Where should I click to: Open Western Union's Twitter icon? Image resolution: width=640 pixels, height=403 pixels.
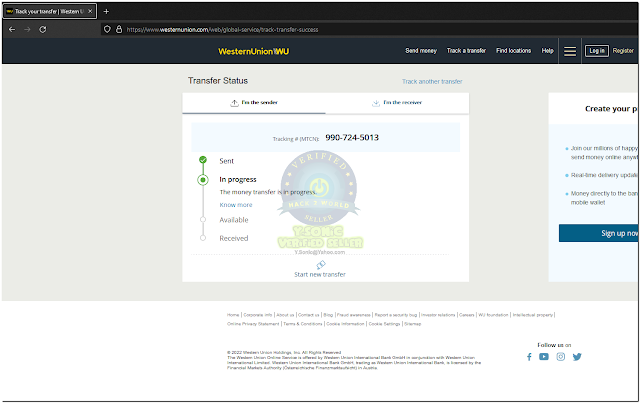coord(577,357)
